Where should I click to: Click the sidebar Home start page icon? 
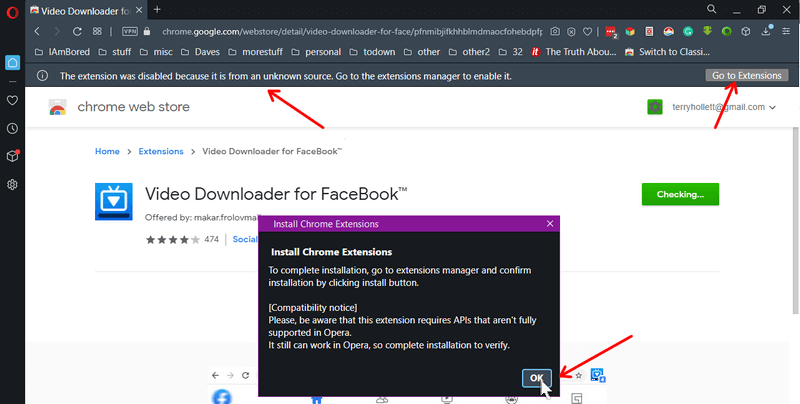12,63
